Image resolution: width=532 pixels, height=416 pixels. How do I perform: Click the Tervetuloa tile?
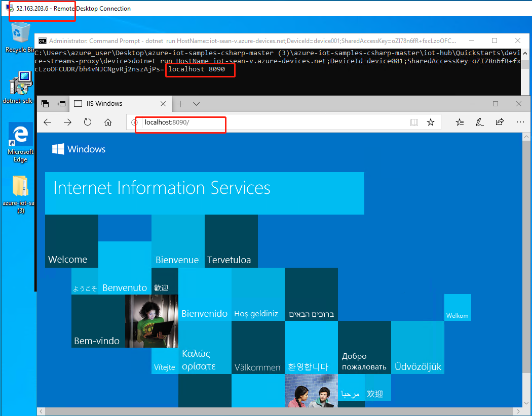(x=231, y=241)
